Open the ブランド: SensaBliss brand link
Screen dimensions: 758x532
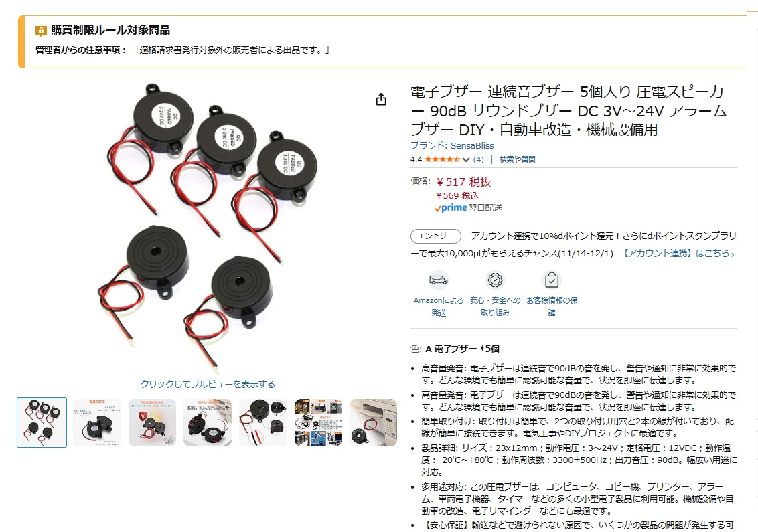(452, 145)
